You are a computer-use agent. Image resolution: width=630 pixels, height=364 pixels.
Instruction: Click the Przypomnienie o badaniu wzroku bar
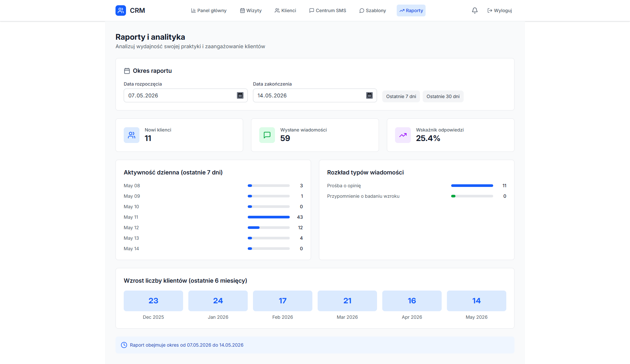[x=472, y=196]
